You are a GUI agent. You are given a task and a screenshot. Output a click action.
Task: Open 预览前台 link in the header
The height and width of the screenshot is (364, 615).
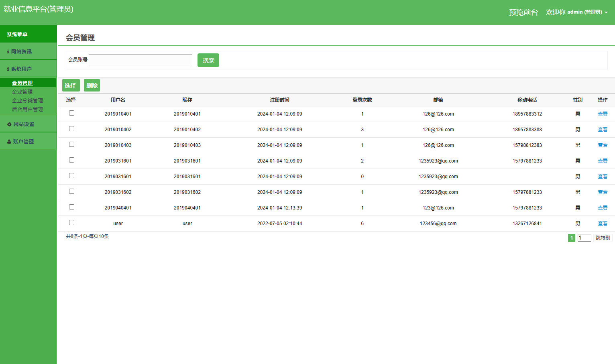click(x=523, y=12)
